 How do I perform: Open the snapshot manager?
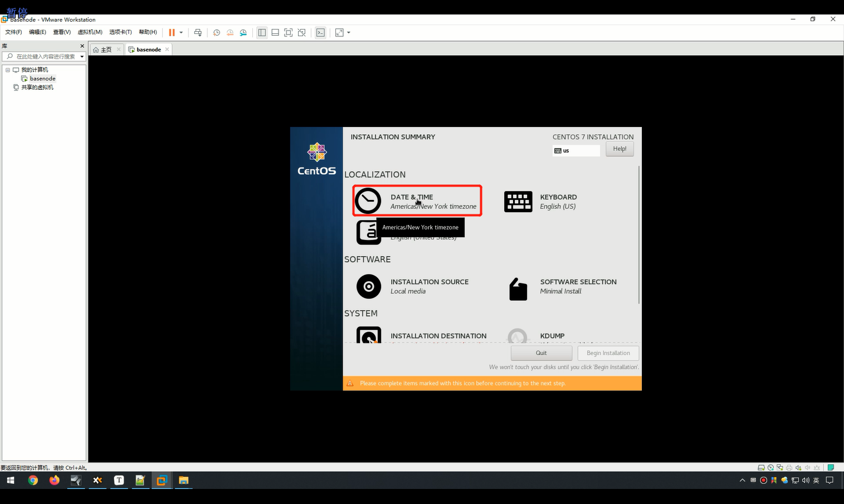pyautogui.click(x=243, y=33)
